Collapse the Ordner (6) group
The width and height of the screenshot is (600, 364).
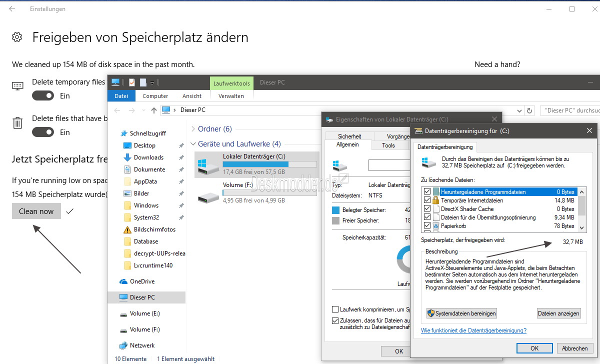coord(193,129)
